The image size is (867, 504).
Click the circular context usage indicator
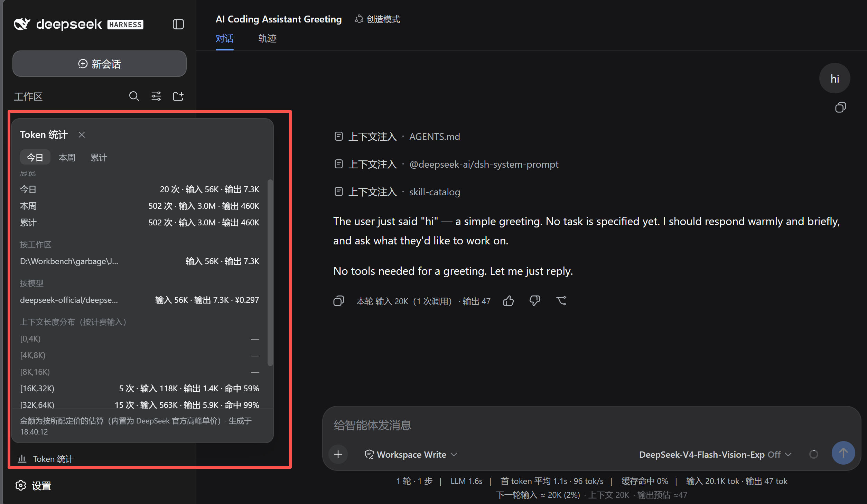814,454
